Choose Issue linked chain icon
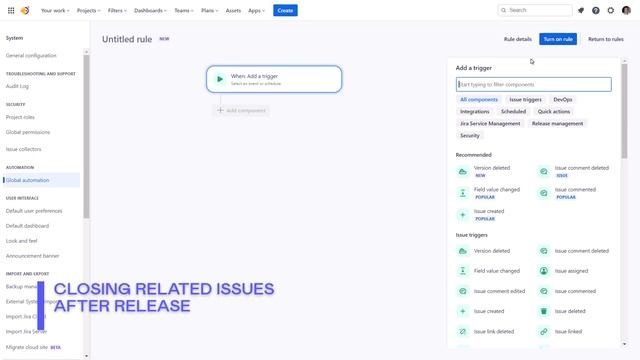The image size is (640, 360). point(544,331)
